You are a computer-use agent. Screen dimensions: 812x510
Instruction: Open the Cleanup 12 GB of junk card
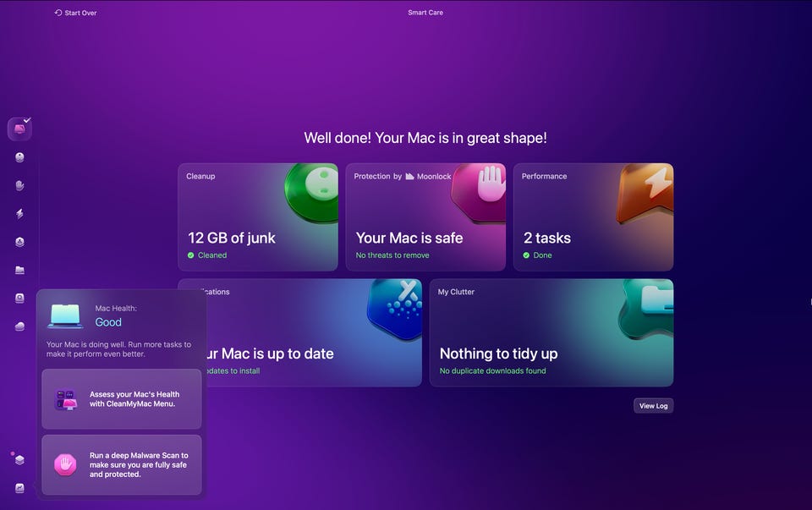pyautogui.click(x=258, y=217)
